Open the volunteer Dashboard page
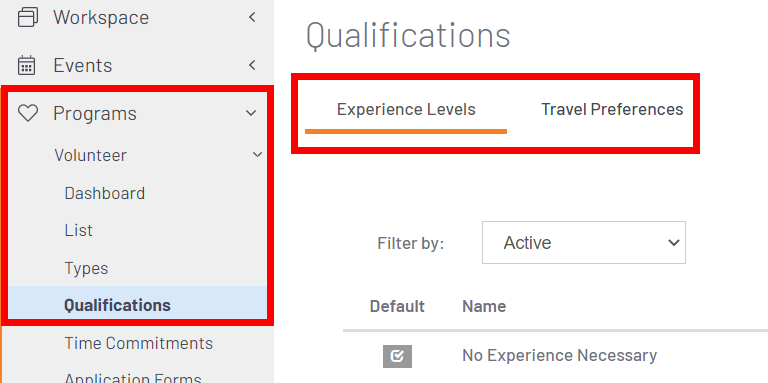Viewport: 768px width, 383px height. point(105,193)
